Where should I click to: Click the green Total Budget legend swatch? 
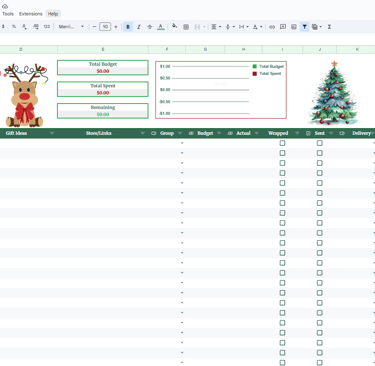[x=255, y=66]
